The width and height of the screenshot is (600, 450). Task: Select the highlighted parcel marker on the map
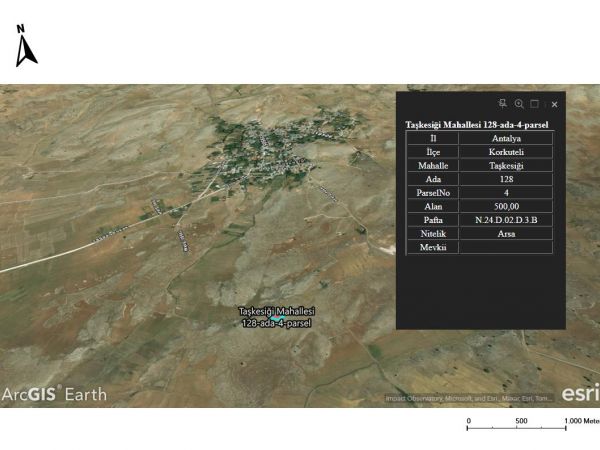277,318
